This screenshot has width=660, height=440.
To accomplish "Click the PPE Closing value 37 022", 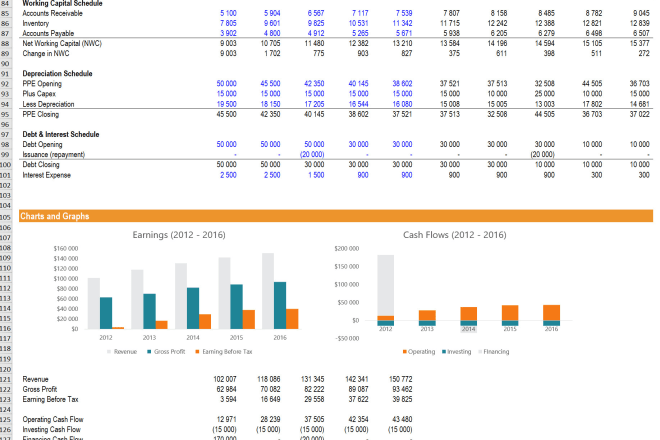I will 639,115.
